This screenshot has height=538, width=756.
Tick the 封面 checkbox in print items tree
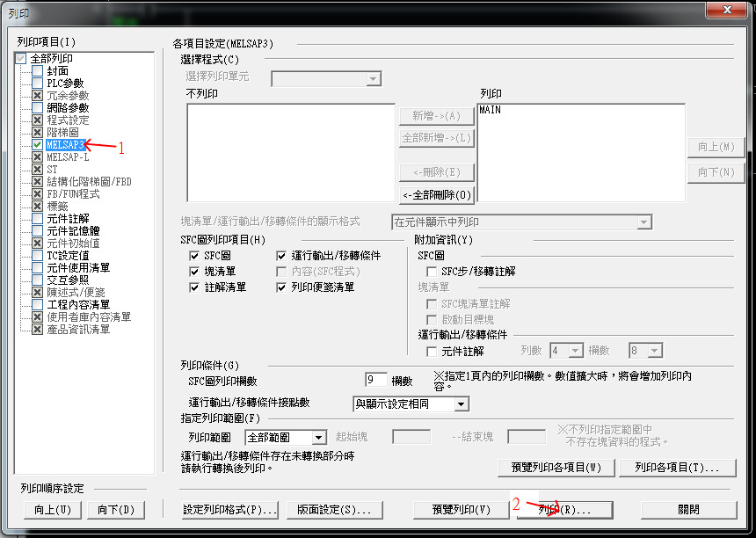pyautogui.click(x=37, y=70)
